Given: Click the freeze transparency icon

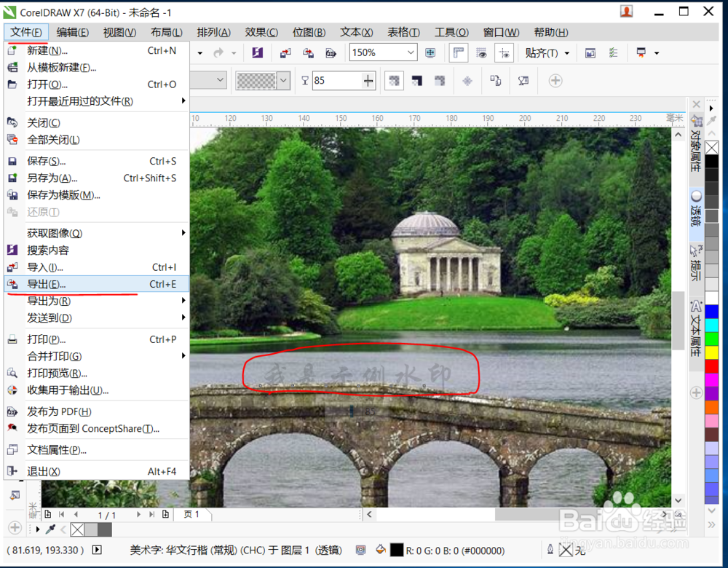Looking at the screenshot, I should tap(467, 81).
